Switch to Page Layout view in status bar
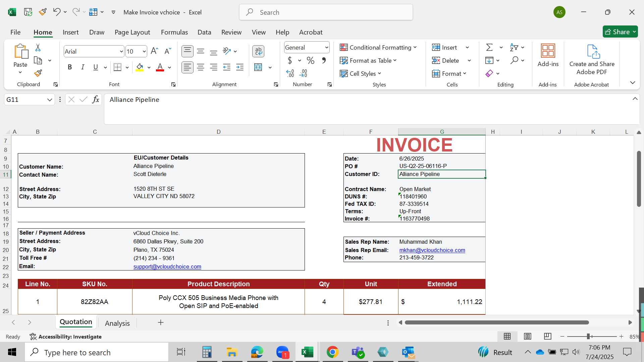 click(x=528, y=336)
